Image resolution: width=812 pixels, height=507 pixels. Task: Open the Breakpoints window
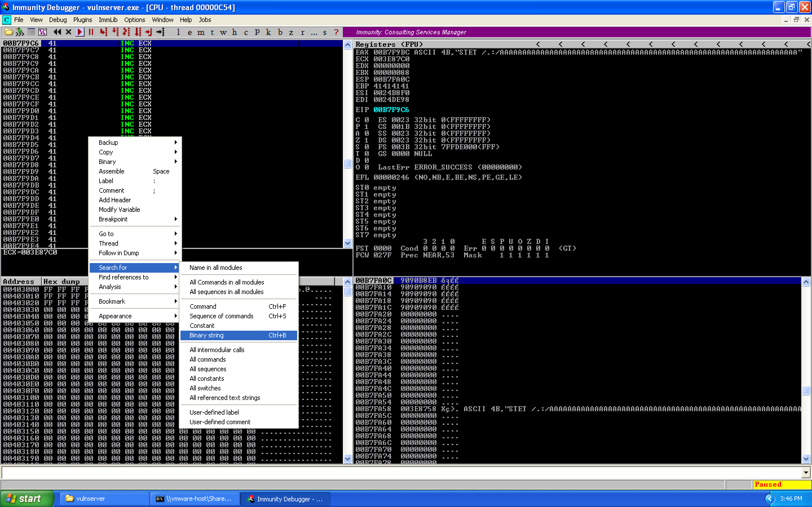click(x=280, y=32)
